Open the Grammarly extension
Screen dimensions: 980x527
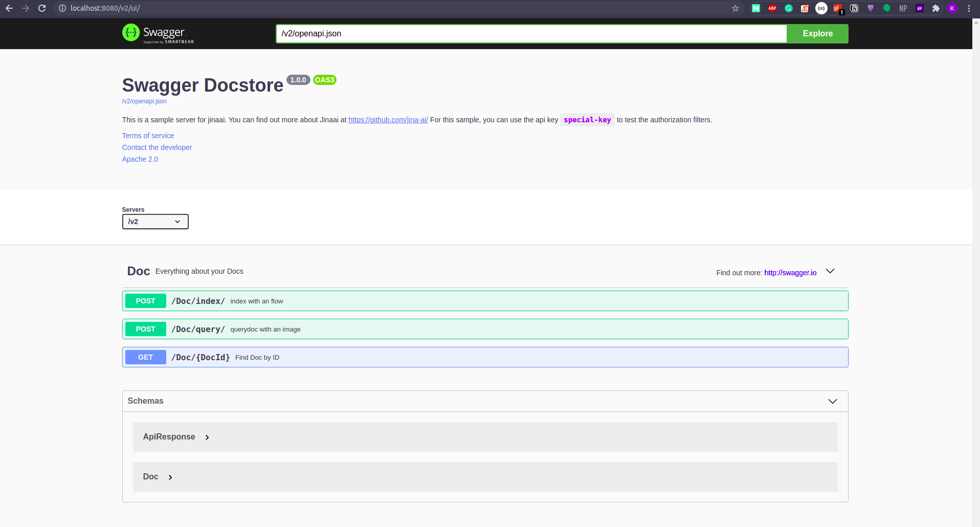(789, 8)
